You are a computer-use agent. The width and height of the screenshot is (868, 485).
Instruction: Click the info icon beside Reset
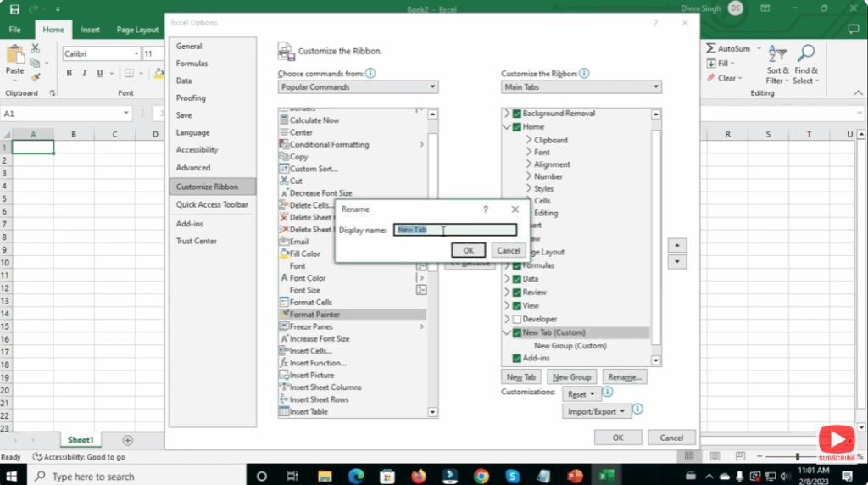click(x=607, y=392)
